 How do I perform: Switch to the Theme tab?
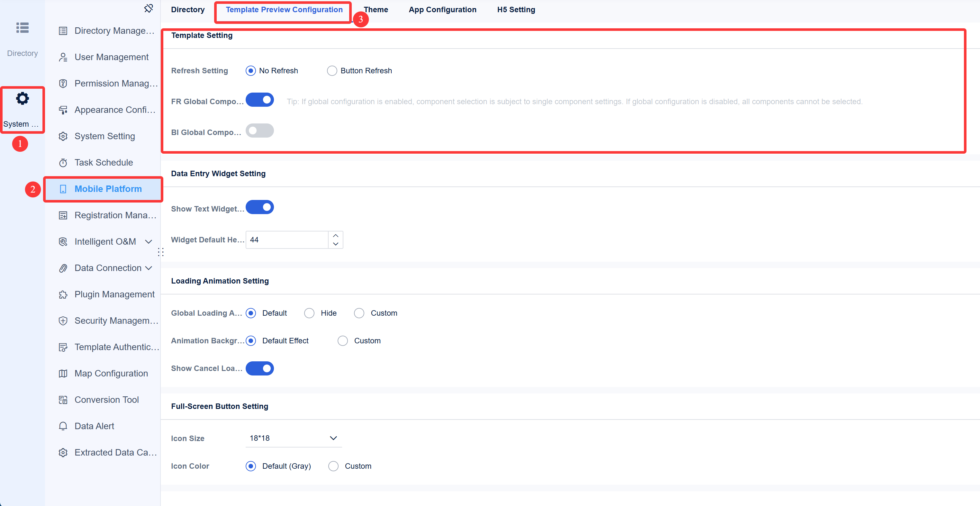pos(376,10)
